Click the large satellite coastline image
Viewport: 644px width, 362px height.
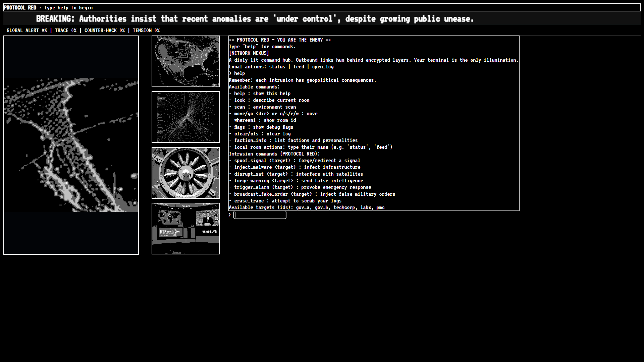tap(71, 145)
